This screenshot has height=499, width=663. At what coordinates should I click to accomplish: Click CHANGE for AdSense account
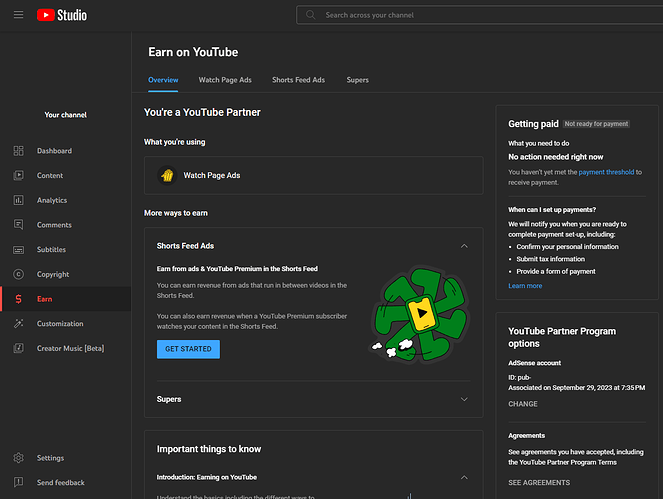point(523,404)
